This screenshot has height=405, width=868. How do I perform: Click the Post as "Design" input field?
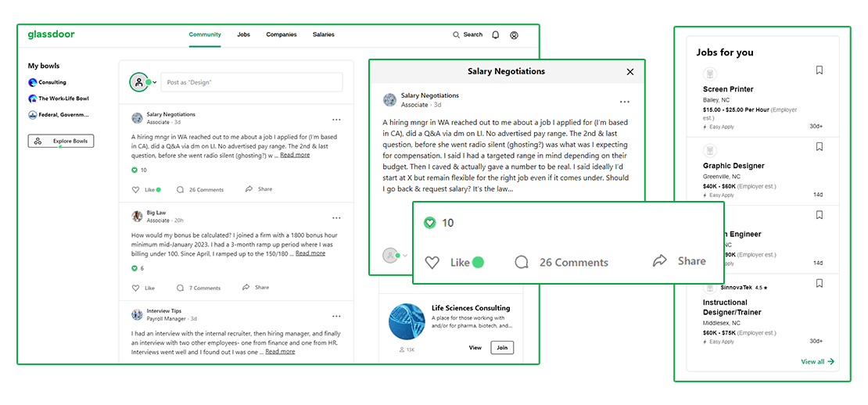251,82
